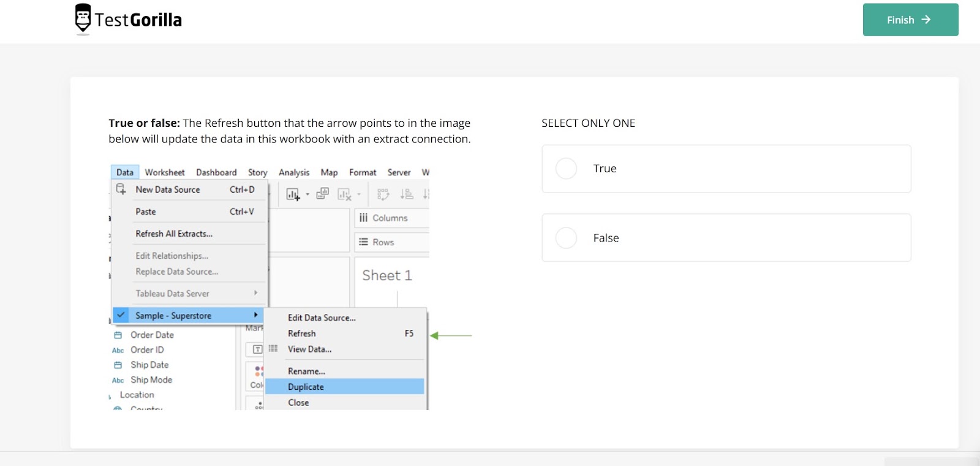Open the new worksheet dropdown arrow
980x466 pixels.
click(307, 195)
